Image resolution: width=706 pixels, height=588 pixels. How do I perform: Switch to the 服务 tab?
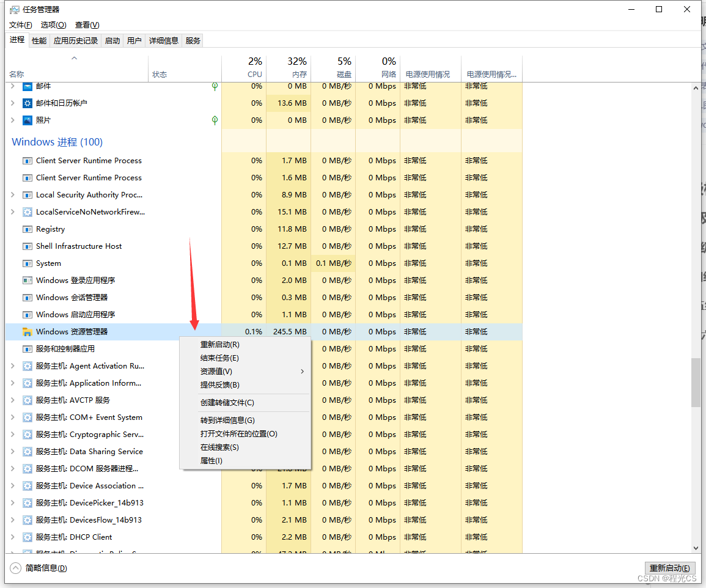(193, 40)
